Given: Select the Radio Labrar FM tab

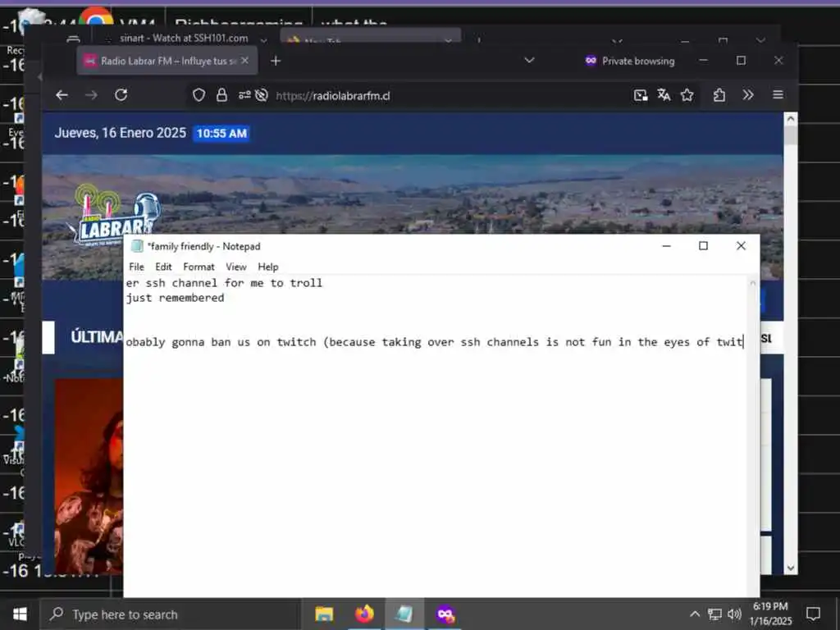Looking at the screenshot, I should click(x=167, y=61).
